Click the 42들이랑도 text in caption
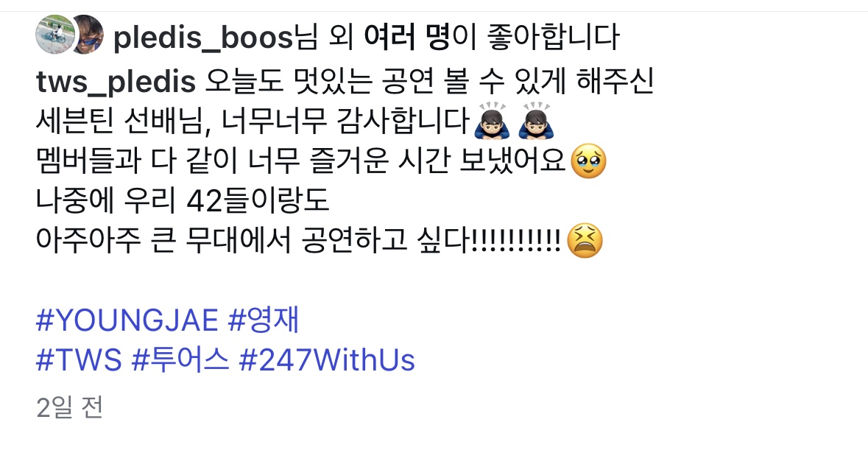 pos(258,200)
